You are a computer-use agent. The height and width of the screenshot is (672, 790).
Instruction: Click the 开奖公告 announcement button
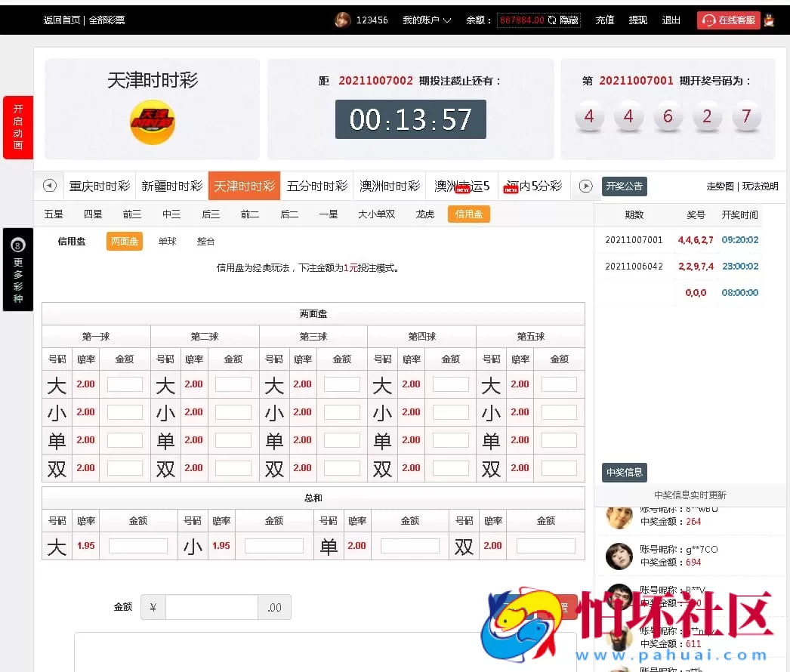[x=624, y=186]
